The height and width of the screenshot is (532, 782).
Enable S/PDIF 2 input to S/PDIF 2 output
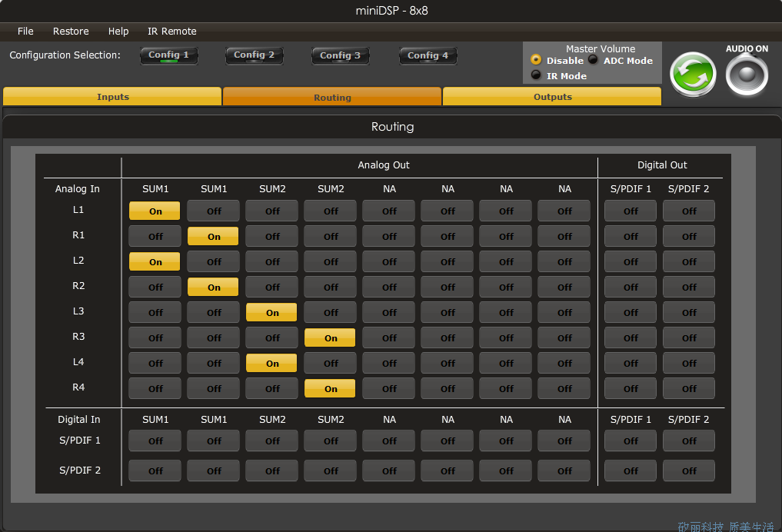689,470
